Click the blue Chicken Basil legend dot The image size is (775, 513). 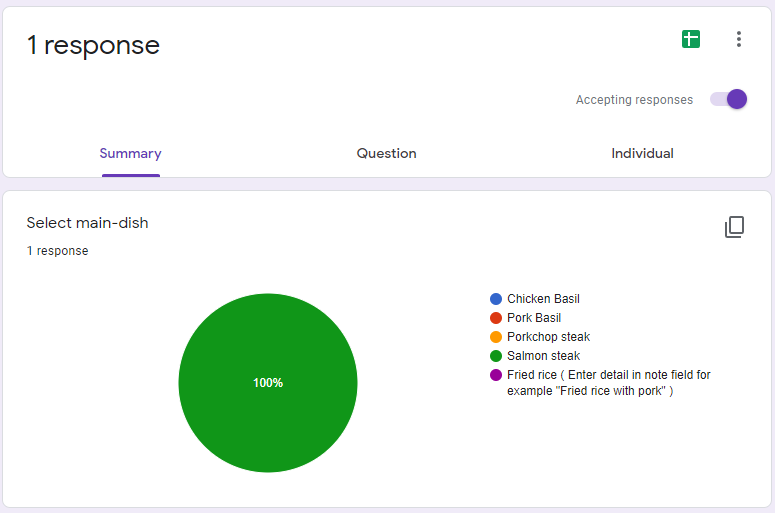click(496, 299)
